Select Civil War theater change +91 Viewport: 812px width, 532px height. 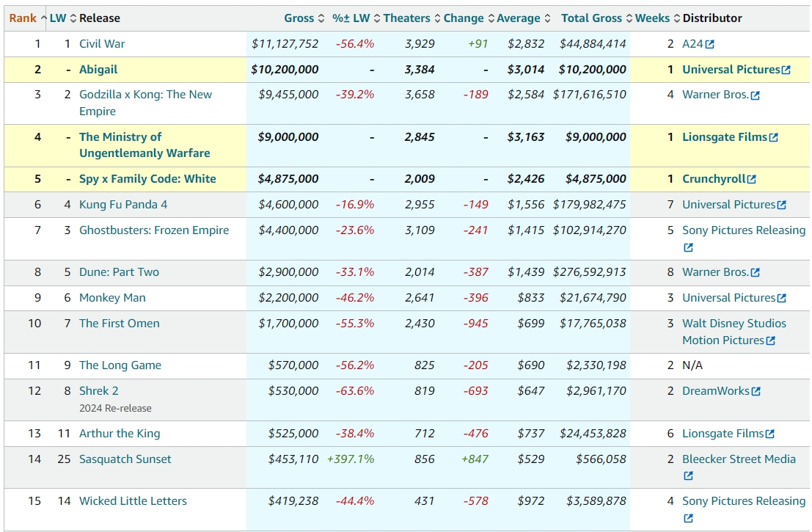478,44
